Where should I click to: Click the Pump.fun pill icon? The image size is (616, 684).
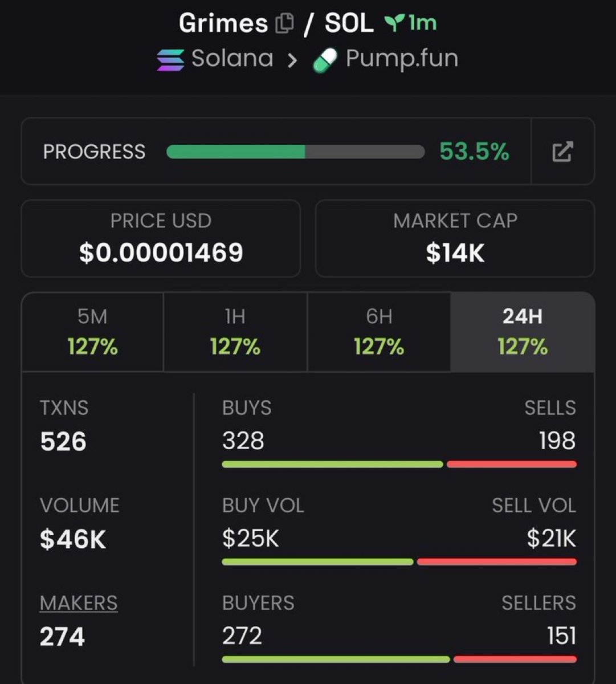tap(325, 60)
